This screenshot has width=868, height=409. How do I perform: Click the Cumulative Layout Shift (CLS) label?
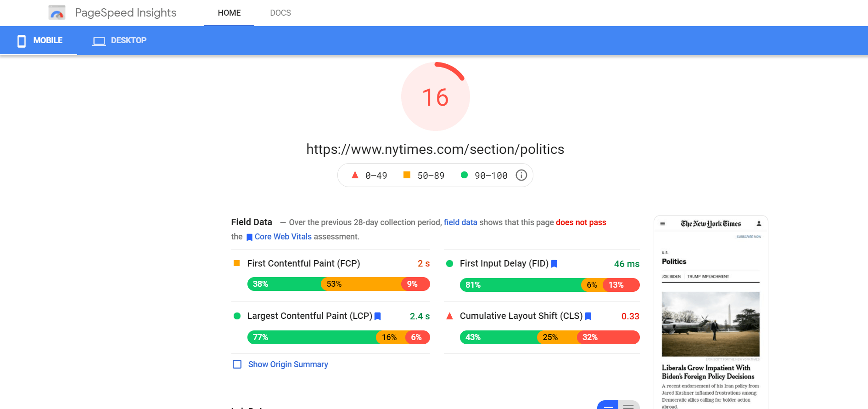(x=521, y=316)
